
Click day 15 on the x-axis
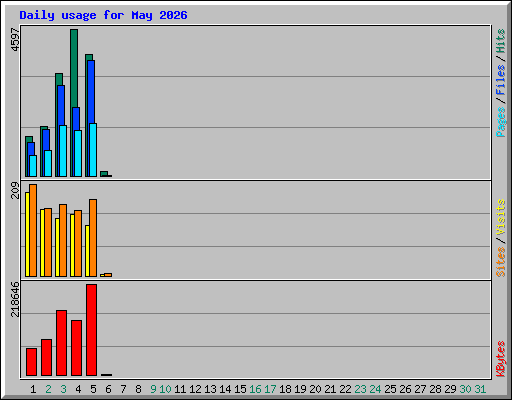point(240,389)
